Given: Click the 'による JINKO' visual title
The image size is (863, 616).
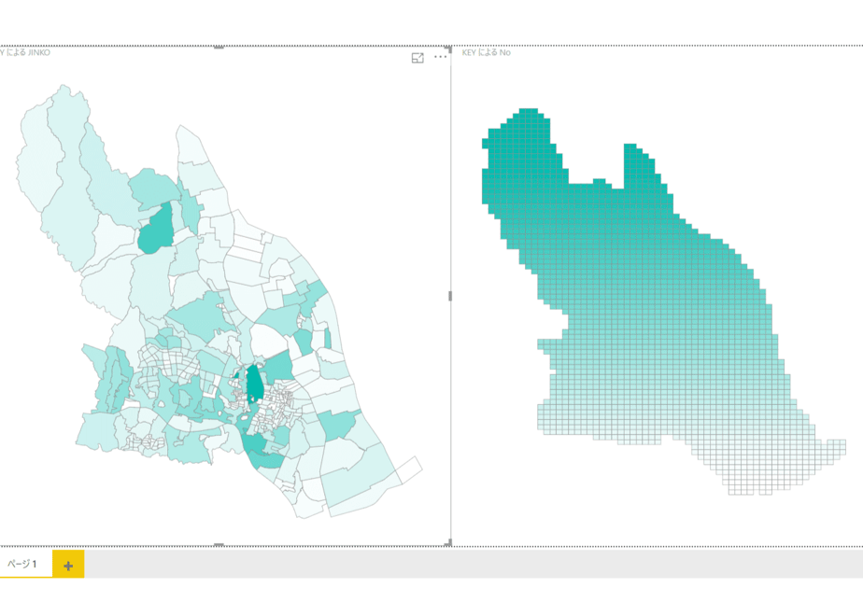Looking at the screenshot, I should [x=25, y=53].
